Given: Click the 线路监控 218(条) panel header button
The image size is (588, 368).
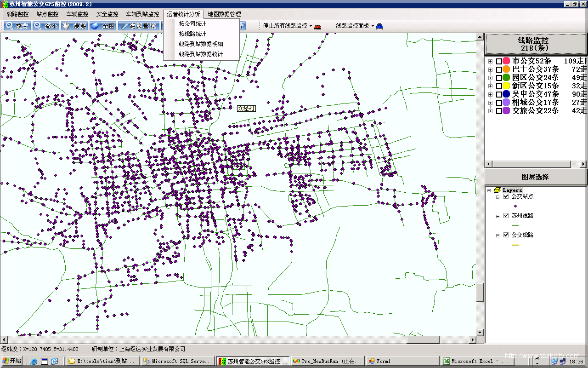Looking at the screenshot, I should point(536,44).
